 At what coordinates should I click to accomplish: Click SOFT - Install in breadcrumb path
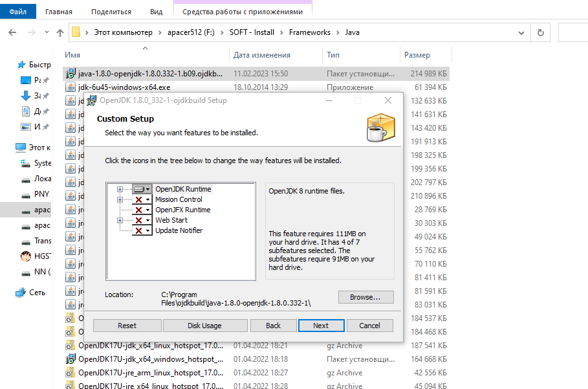(x=252, y=32)
